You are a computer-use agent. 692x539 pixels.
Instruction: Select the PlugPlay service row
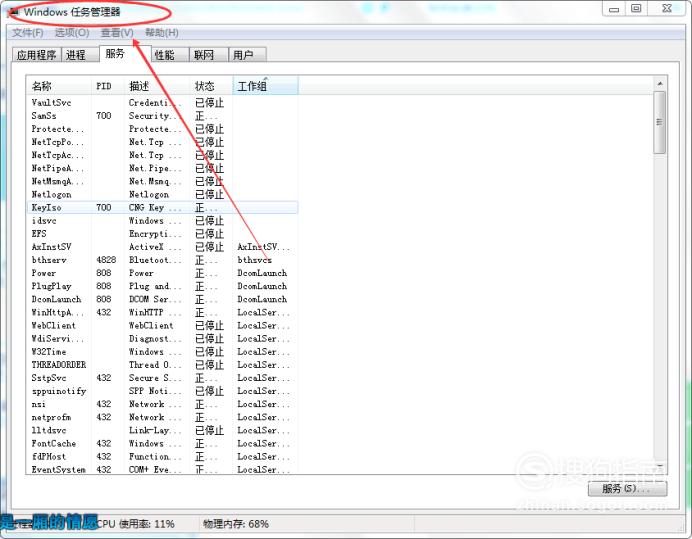point(162,286)
